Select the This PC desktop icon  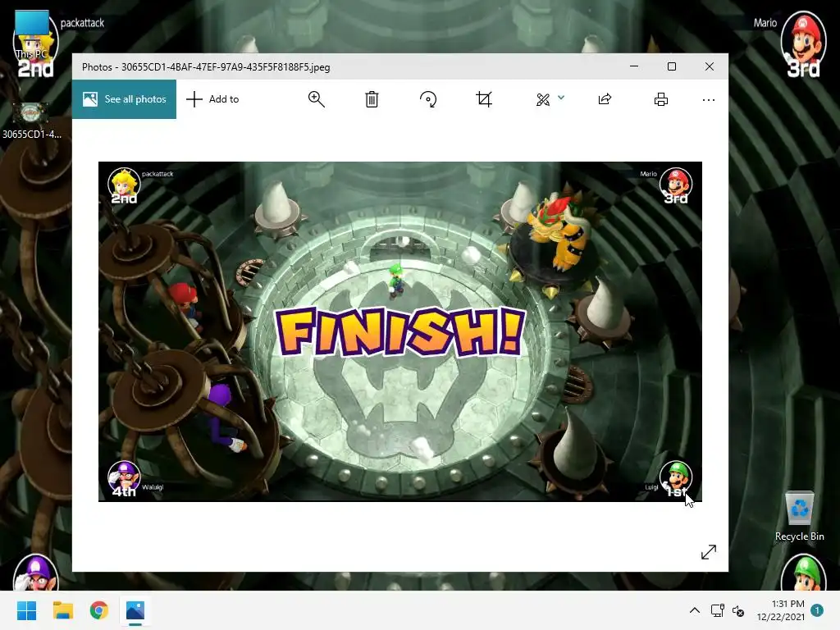point(32,35)
